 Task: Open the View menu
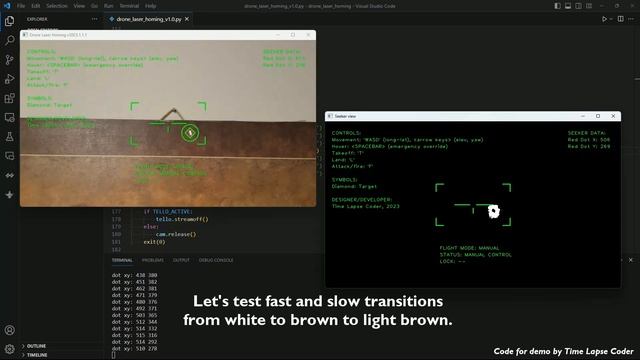click(x=79, y=6)
